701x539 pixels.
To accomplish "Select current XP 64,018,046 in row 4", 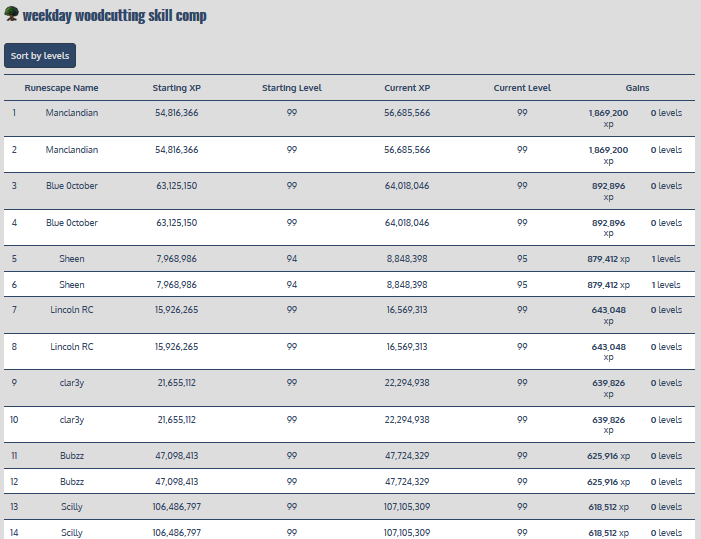I will (x=407, y=223).
